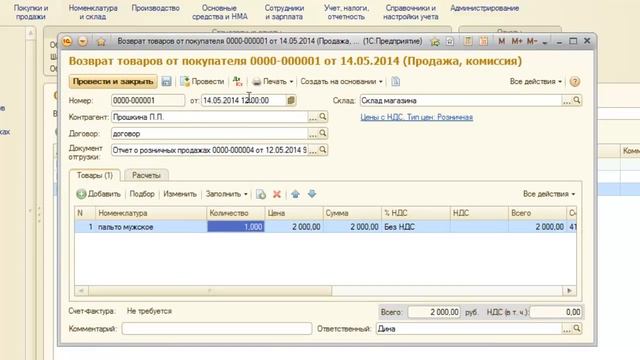Click the Номенклатура column header

point(151,213)
